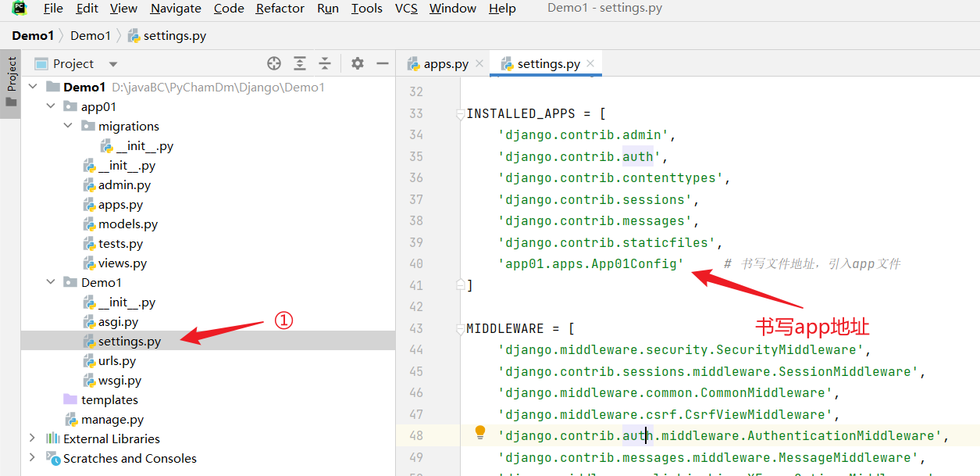The image size is (980, 476).
Task: Select views.py in project tree
Action: tap(115, 263)
